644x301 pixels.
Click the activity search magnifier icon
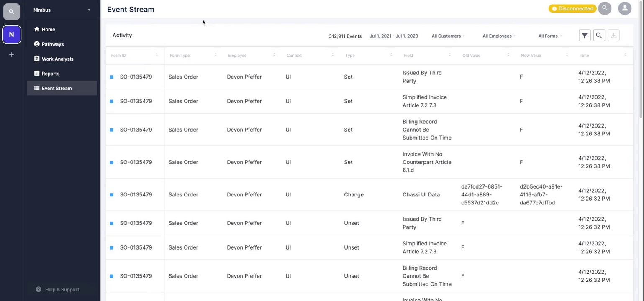click(x=599, y=36)
